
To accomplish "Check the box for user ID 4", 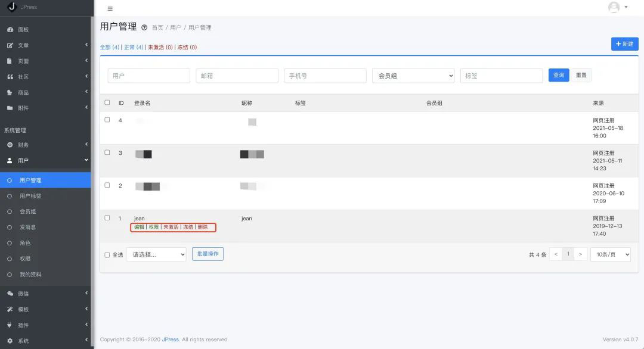I will 107,120.
